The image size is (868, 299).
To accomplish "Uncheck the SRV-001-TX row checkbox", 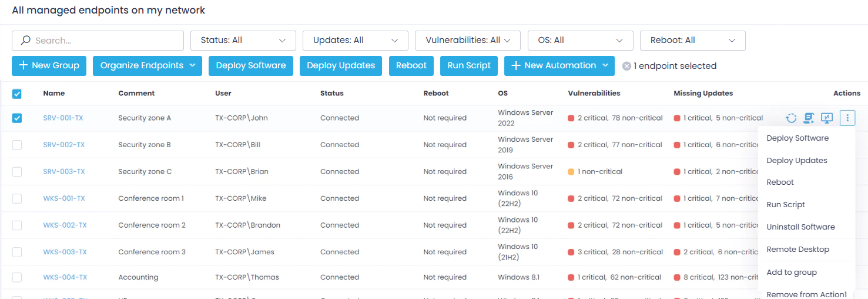I will tap(17, 118).
